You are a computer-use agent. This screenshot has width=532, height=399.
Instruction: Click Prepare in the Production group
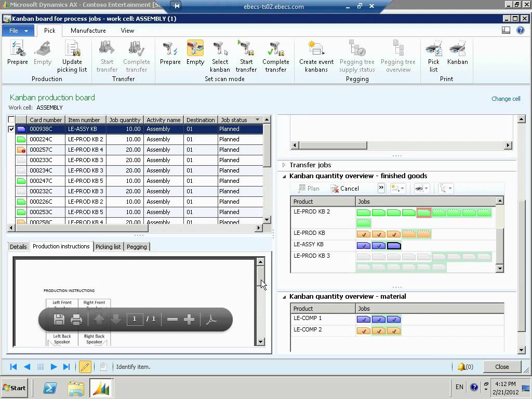(17, 52)
